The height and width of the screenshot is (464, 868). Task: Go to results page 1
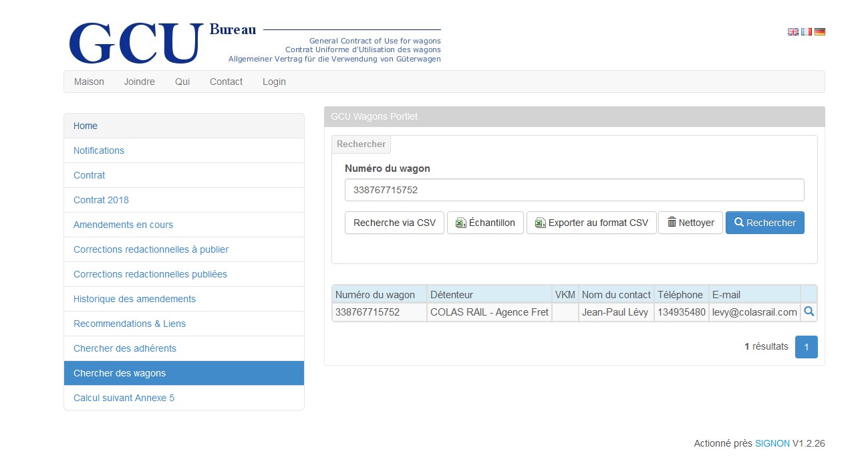(806, 347)
